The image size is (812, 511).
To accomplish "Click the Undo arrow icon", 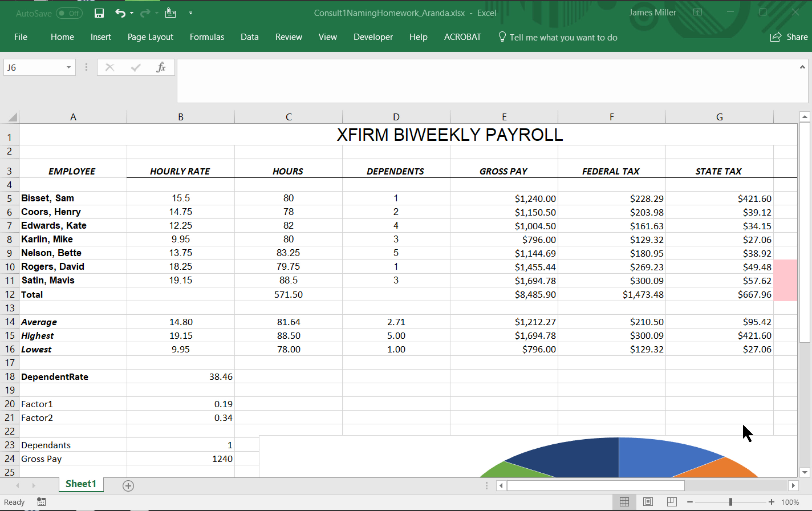I will point(120,13).
